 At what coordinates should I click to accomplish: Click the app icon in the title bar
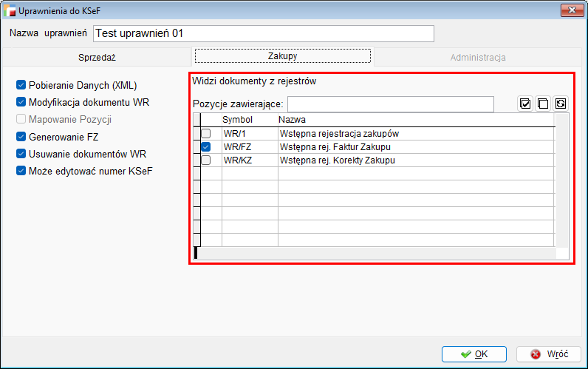[9, 11]
